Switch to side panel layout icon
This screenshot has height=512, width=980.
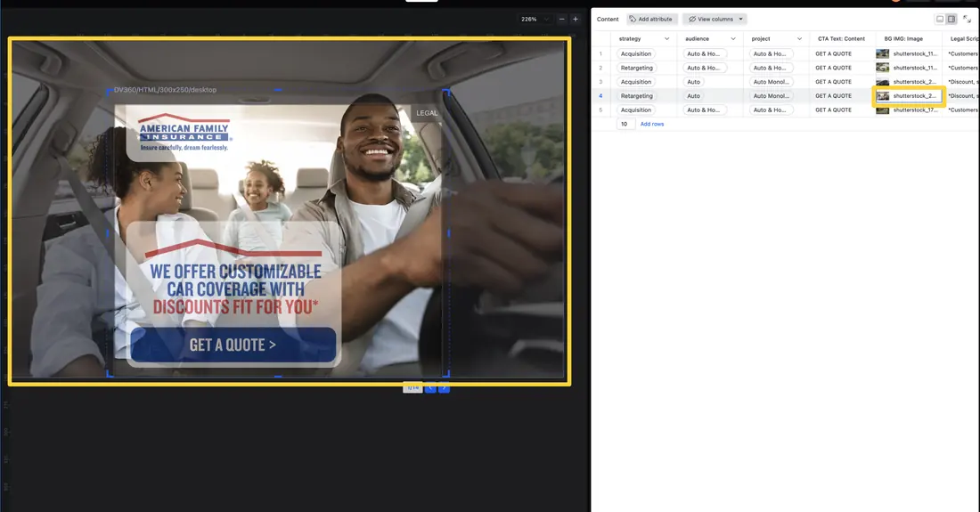coord(951,20)
